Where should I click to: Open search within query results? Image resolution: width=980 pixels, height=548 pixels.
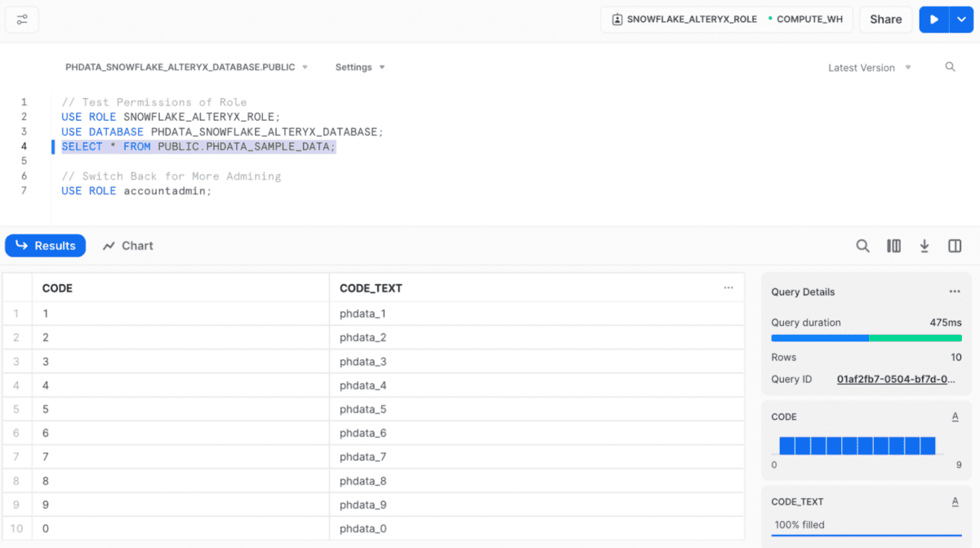pos(862,245)
